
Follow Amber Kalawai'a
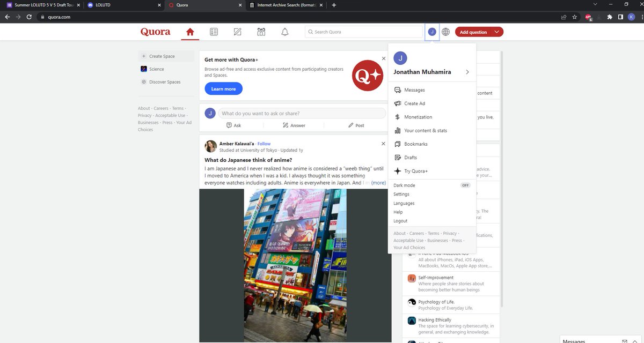[x=264, y=144]
